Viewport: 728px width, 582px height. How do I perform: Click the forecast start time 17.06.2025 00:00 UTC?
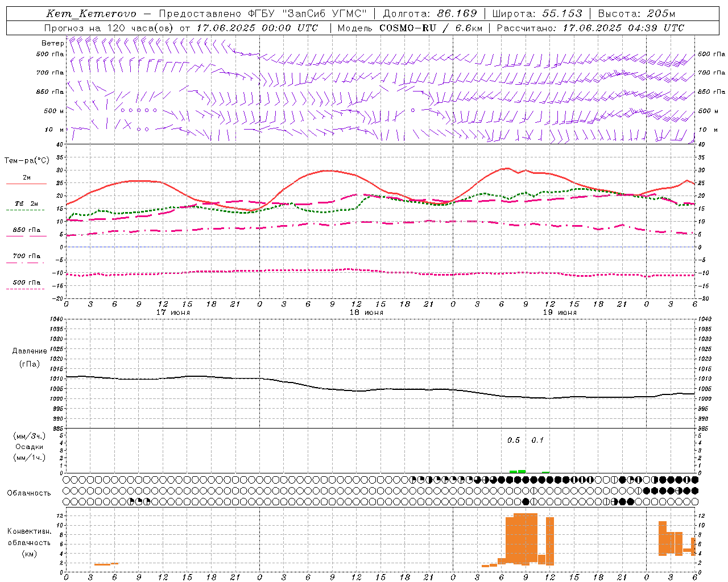tap(257, 28)
